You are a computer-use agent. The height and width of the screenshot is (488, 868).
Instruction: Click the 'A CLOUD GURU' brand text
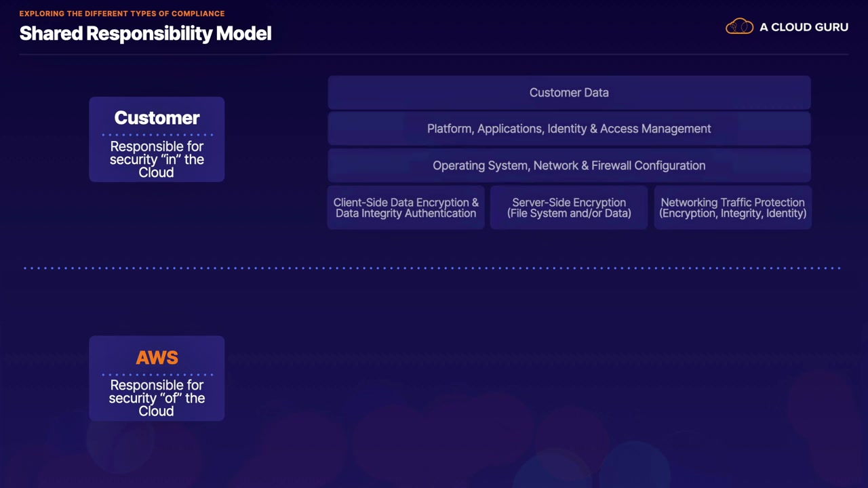tap(804, 27)
